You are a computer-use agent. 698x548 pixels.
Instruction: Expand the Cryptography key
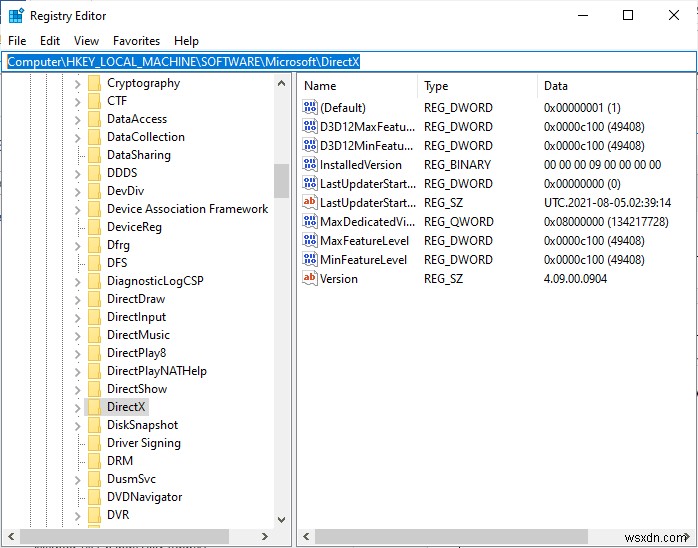pyautogui.click(x=77, y=84)
